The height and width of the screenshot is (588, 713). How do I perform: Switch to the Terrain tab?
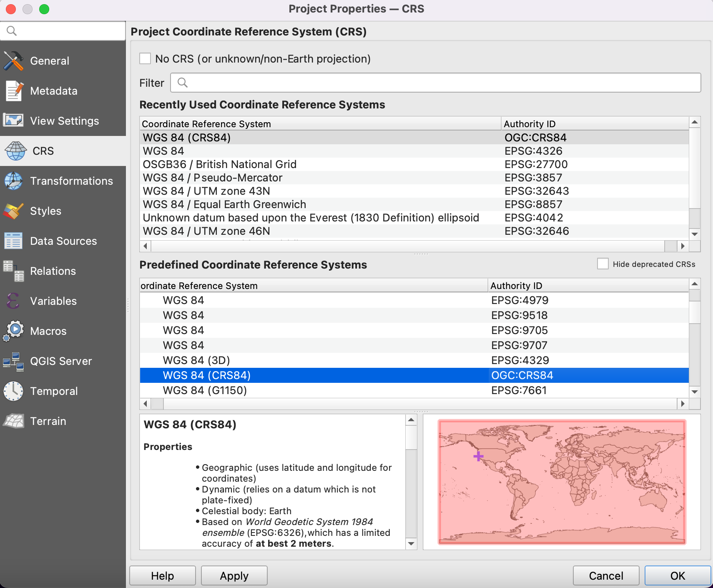[x=48, y=421]
